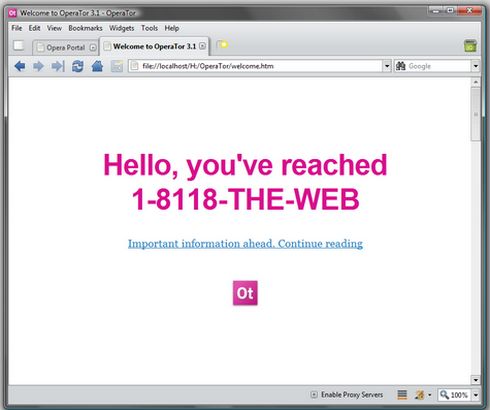This screenshot has width=490, height=410.
Task: Open the 100% zoom level dropdown
Action: tap(476, 395)
